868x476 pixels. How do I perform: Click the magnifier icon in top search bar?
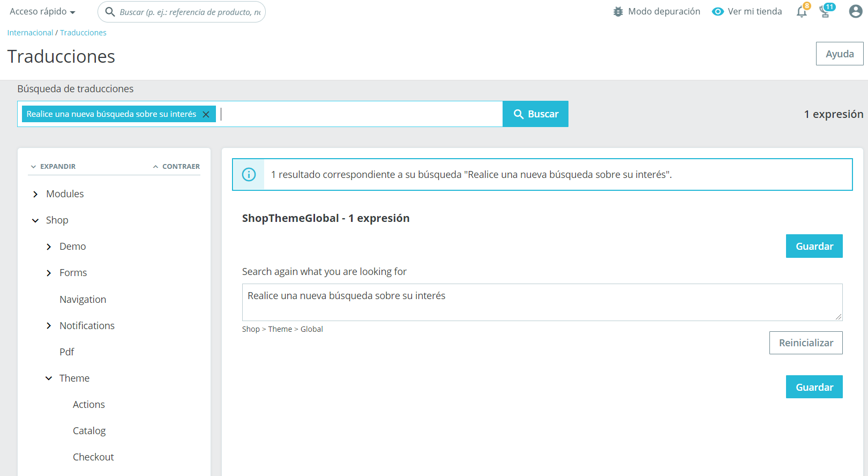click(110, 12)
